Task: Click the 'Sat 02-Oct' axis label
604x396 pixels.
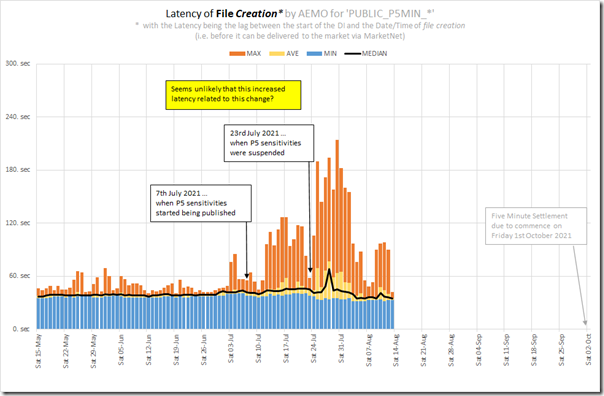Action: coord(588,350)
